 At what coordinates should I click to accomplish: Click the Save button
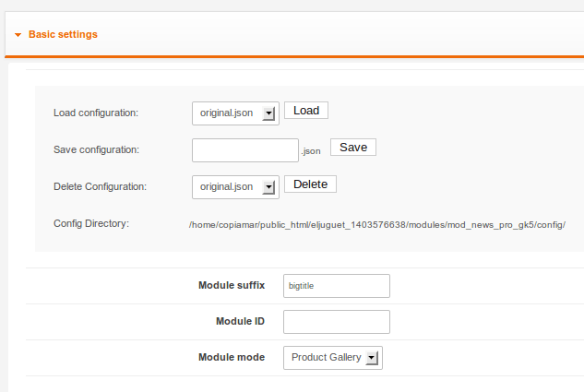(353, 148)
